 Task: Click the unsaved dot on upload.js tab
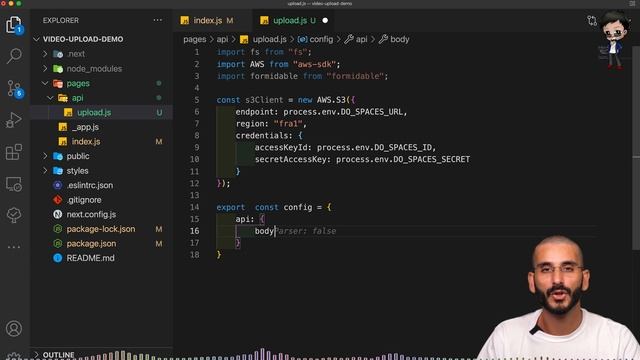click(x=325, y=20)
